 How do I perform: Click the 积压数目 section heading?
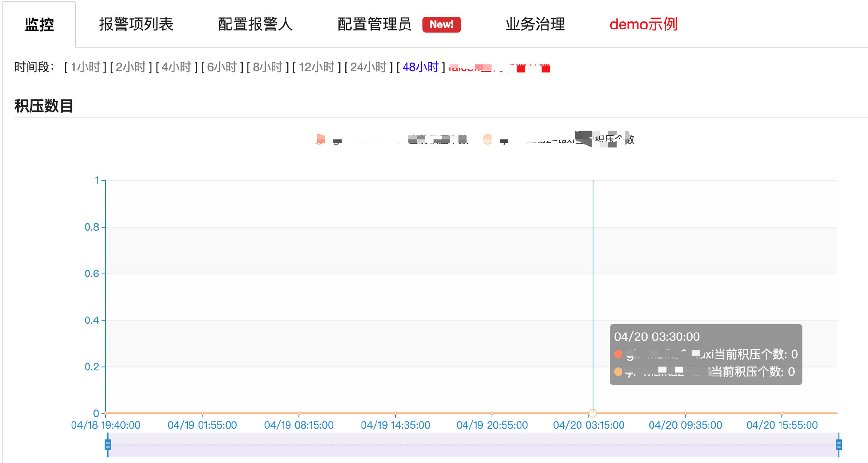(44, 105)
